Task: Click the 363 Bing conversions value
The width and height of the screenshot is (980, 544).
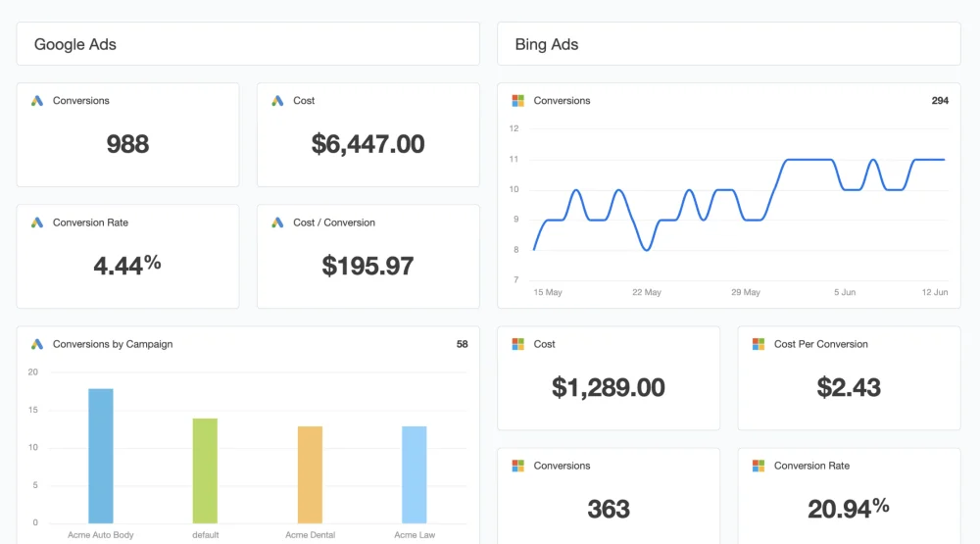Action: [x=609, y=509]
